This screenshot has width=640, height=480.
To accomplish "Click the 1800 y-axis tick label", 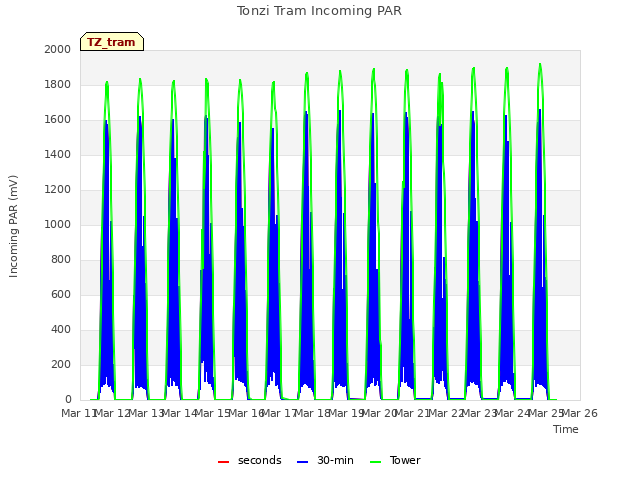I will 58,84.
